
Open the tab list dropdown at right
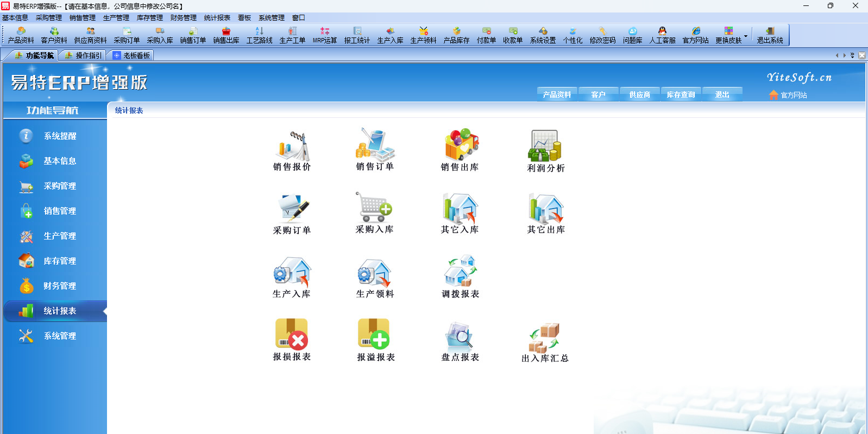click(x=852, y=55)
